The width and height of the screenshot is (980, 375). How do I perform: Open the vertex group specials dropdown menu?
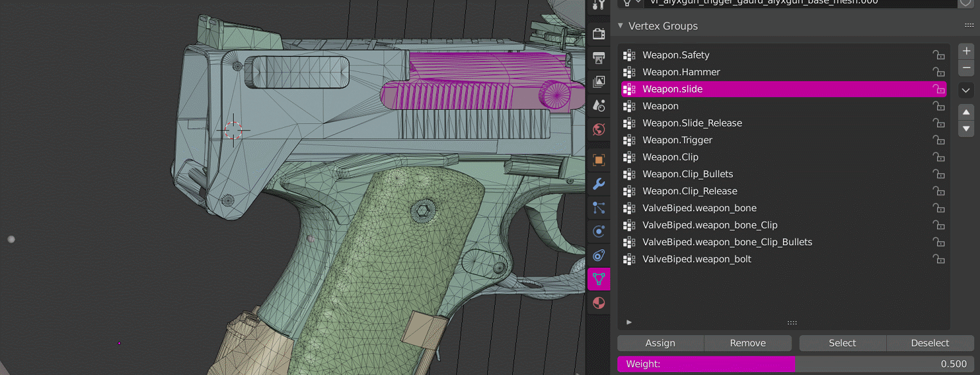(967, 91)
